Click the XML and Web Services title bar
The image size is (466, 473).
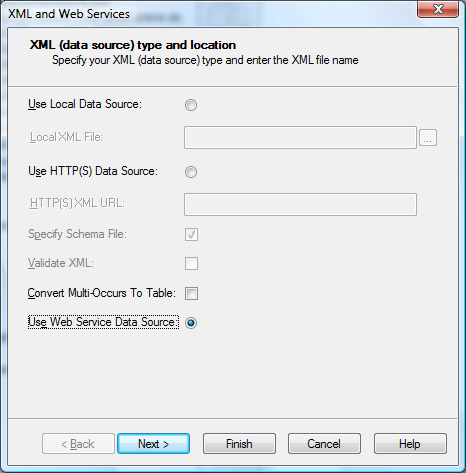pyautogui.click(x=207, y=13)
